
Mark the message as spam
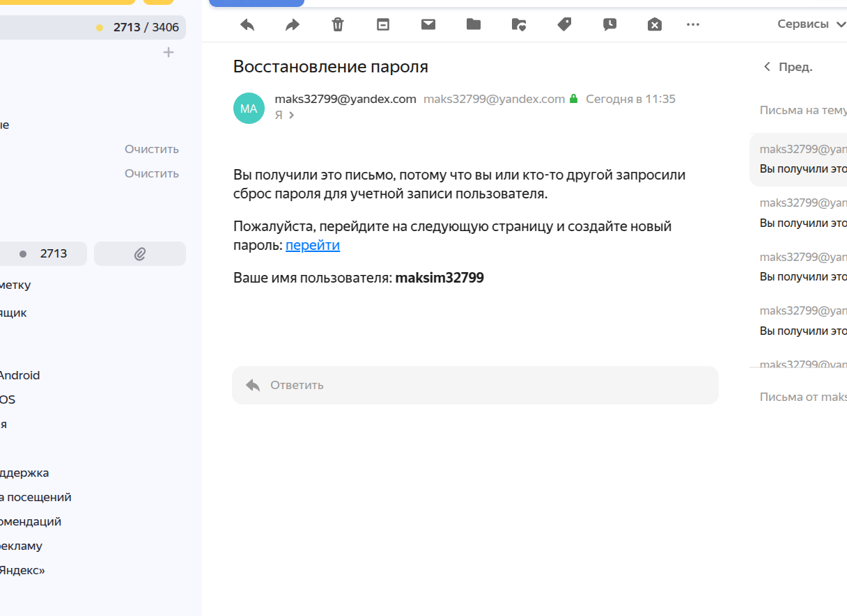coord(654,24)
